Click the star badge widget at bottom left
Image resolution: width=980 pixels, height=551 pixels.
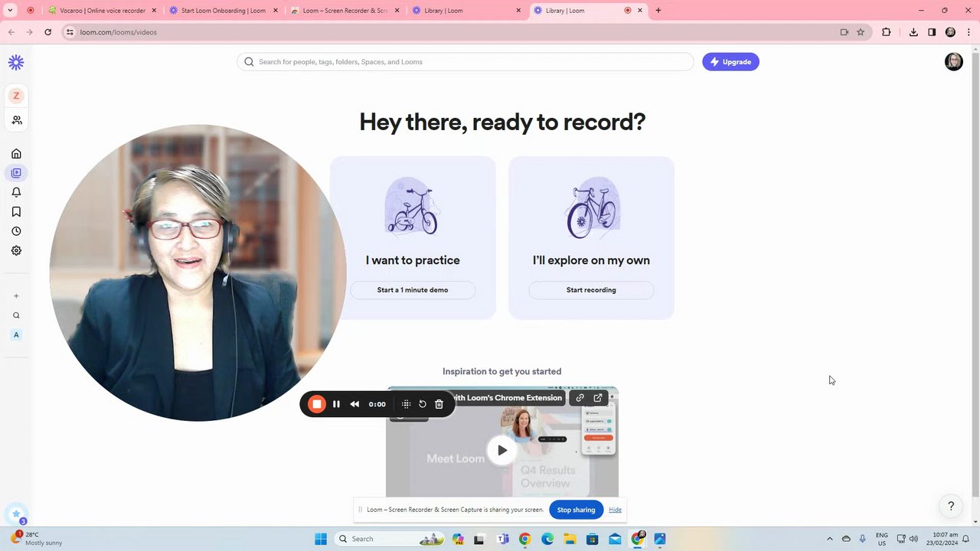point(16,514)
